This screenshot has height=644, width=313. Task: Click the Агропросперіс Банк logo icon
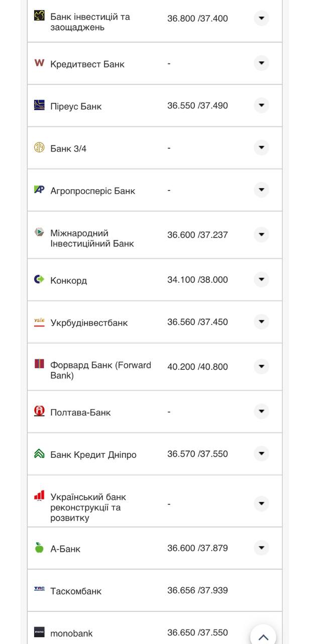click(x=39, y=190)
